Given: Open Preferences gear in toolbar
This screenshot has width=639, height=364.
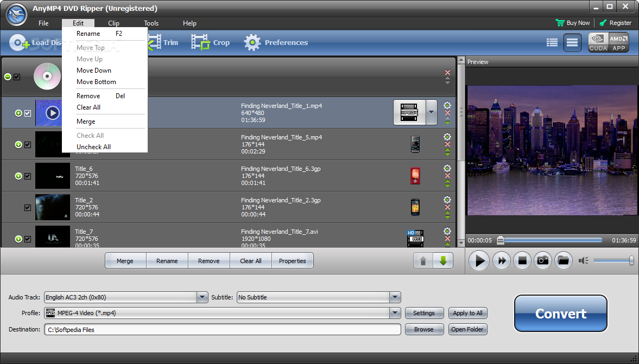Looking at the screenshot, I should 276,42.
